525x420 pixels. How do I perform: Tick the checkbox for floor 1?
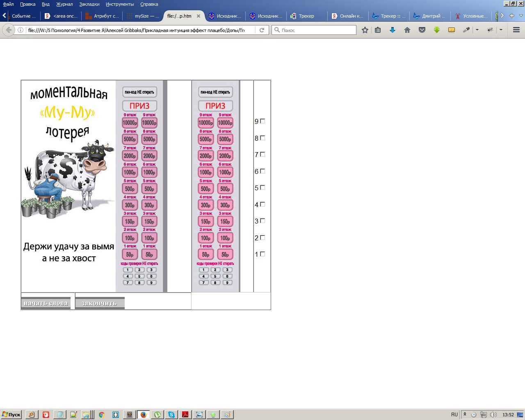(263, 254)
